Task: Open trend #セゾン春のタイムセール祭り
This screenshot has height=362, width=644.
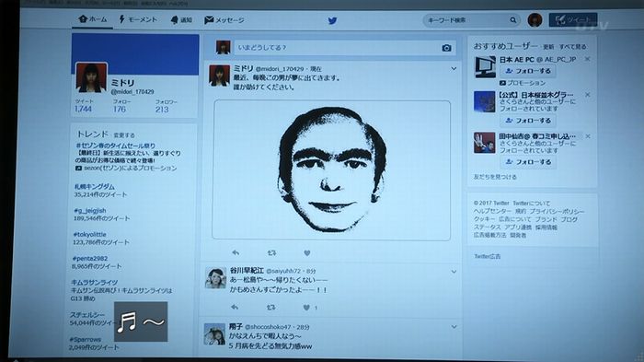Action: click(115, 146)
